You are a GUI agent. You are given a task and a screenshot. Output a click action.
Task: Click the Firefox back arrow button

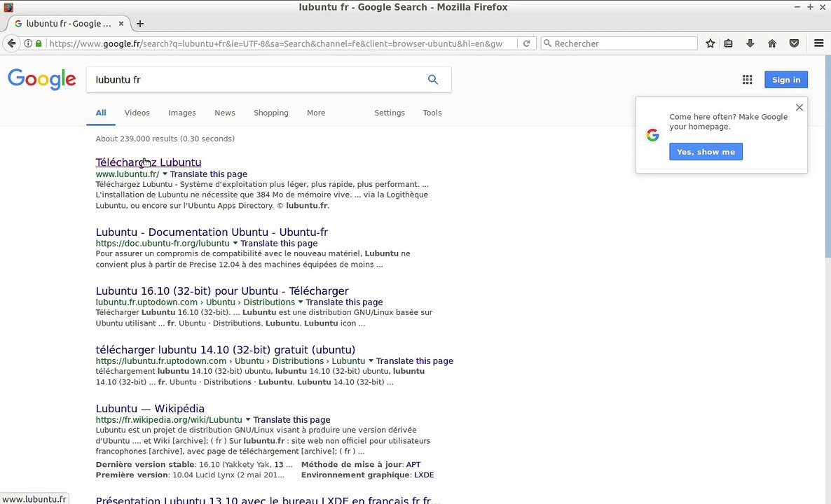(12, 43)
